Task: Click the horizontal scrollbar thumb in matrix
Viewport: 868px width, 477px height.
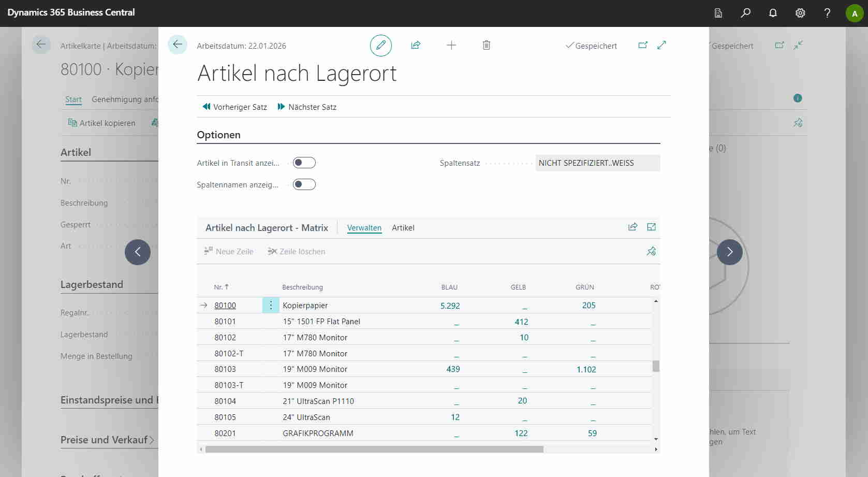Action: coord(374,450)
